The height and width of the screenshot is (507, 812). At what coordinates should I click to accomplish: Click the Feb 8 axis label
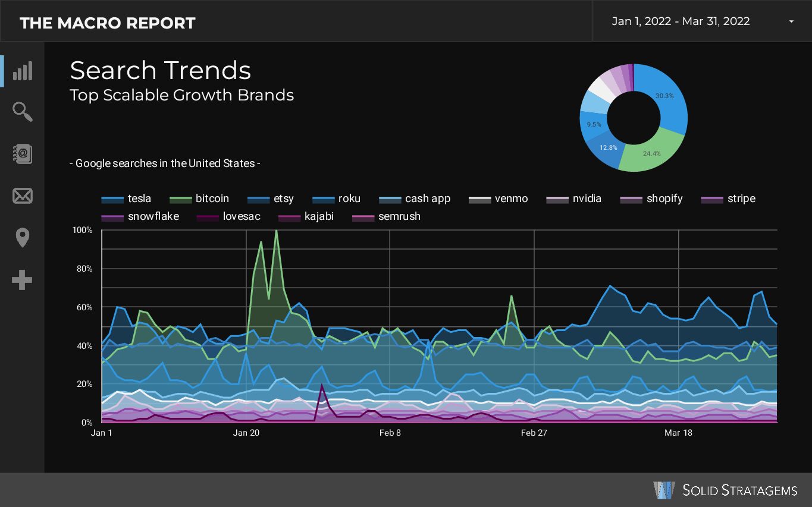tap(390, 433)
